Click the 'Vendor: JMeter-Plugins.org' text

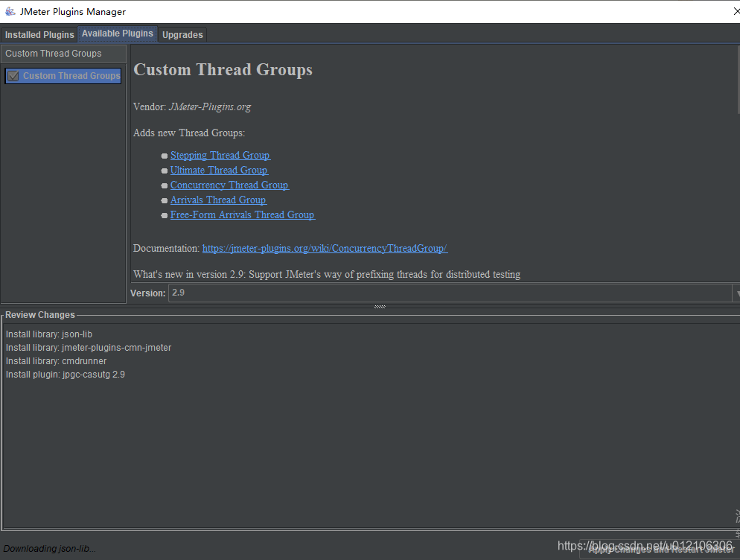(x=192, y=106)
